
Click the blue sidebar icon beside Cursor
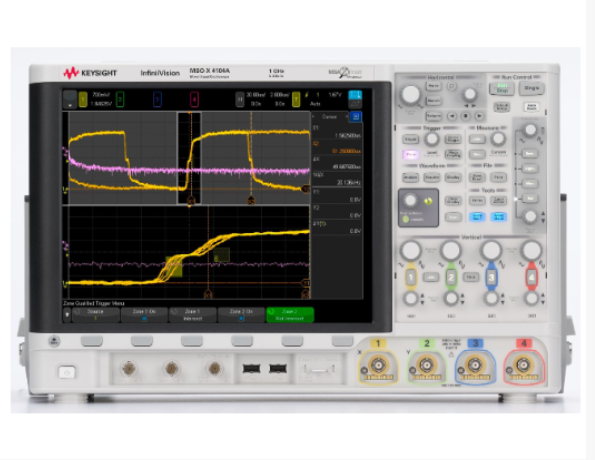(x=356, y=117)
